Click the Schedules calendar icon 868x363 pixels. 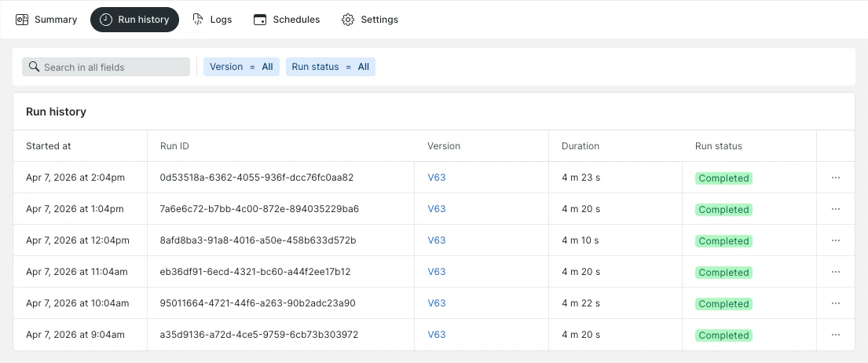(260, 20)
